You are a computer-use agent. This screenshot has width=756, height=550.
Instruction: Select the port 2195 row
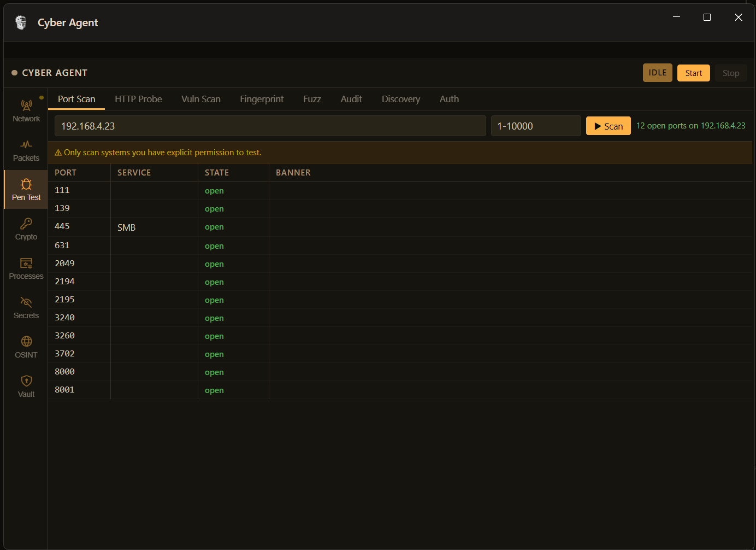[400, 300]
